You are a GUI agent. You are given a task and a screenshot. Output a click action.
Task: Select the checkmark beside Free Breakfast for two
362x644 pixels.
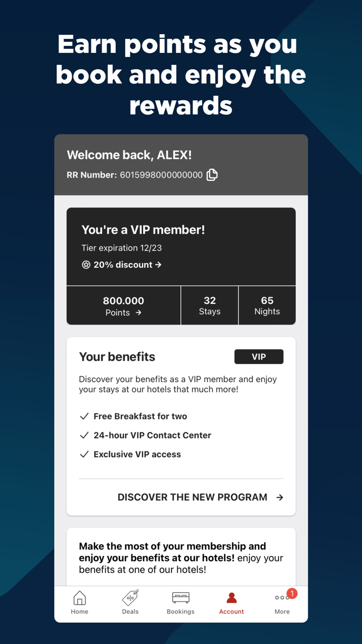tap(84, 416)
